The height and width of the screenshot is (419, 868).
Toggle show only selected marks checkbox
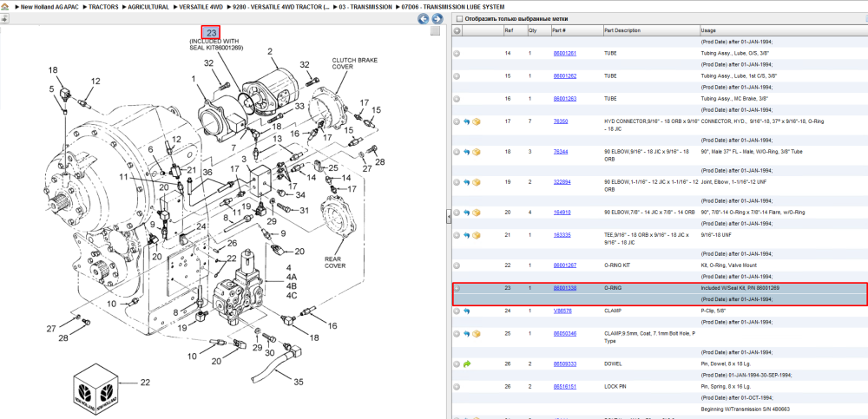click(459, 19)
